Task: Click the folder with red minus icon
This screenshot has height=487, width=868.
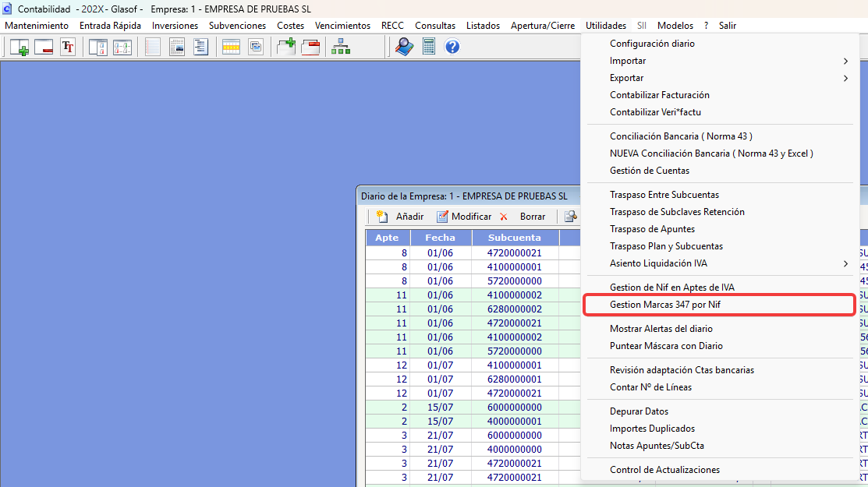Action: point(310,47)
